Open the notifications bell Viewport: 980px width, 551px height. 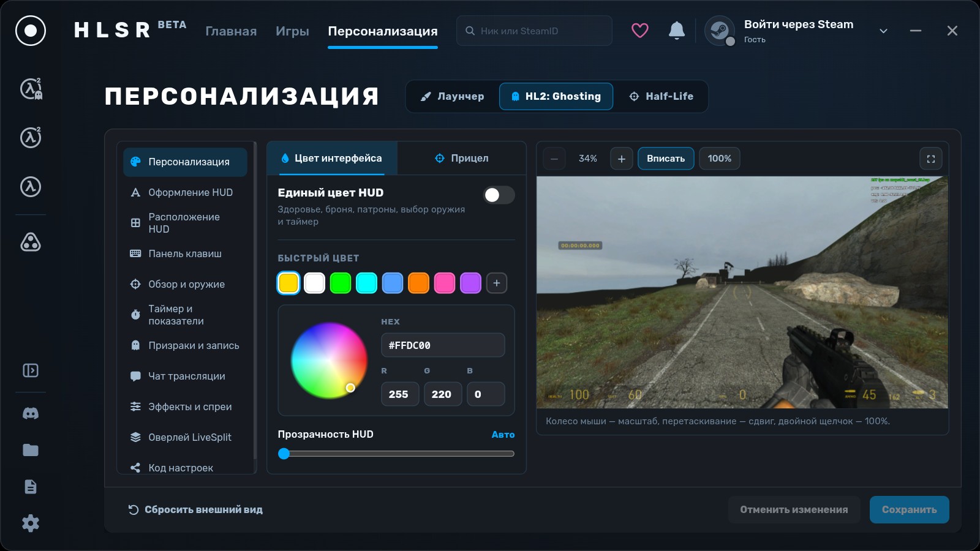tap(677, 31)
